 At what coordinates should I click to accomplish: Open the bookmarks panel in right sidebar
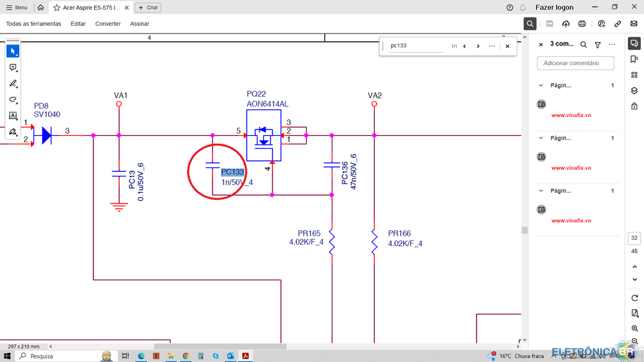[634, 59]
